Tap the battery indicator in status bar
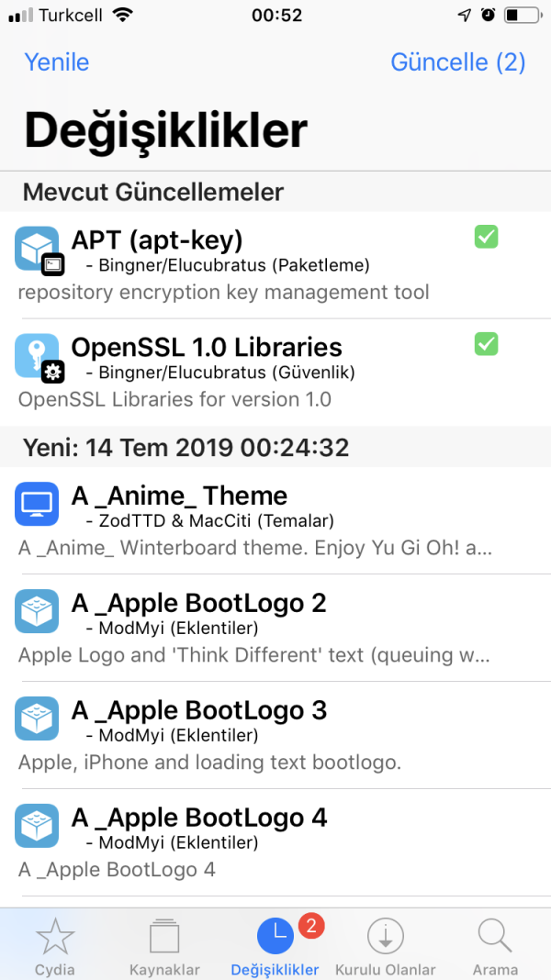Viewport: 551px width, 980px height. 523,16
